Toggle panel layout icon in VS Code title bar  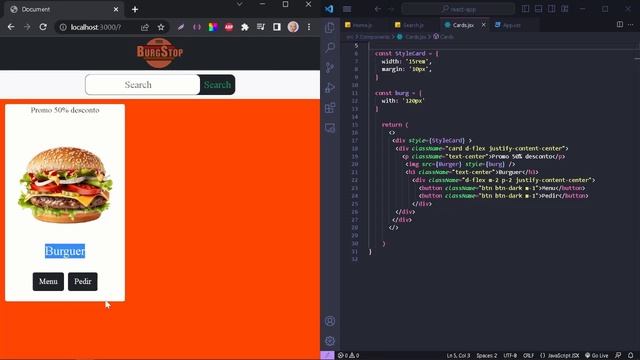point(538,9)
